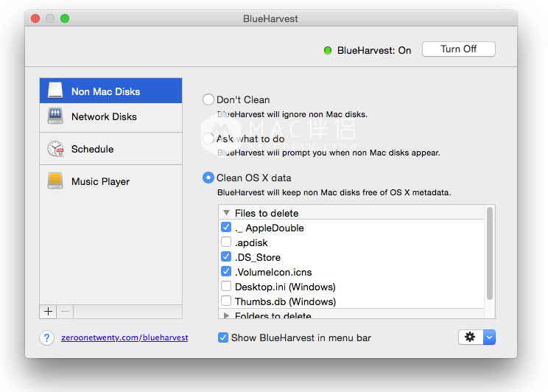Screen dimensions: 548x392
Task: Switch to the Network Disks label
Action: (x=104, y=116)
